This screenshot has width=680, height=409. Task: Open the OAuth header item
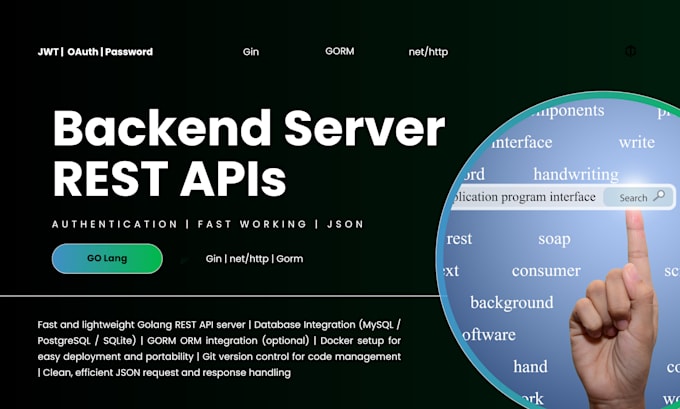(x=83, y=52)
